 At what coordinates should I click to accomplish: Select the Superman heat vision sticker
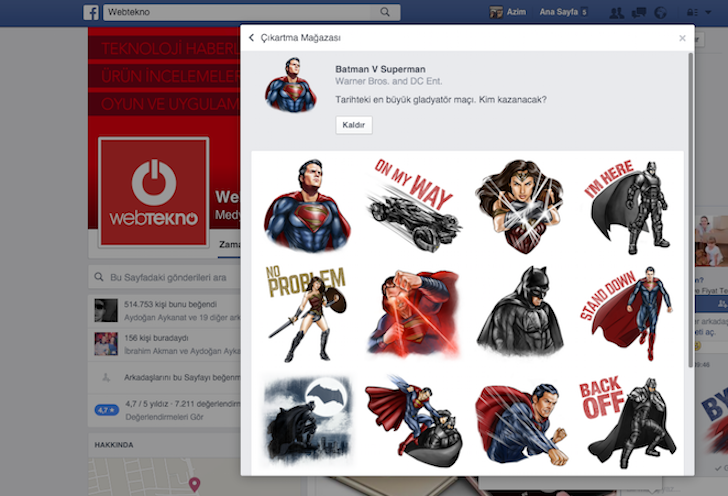click(x=414, y=313)
